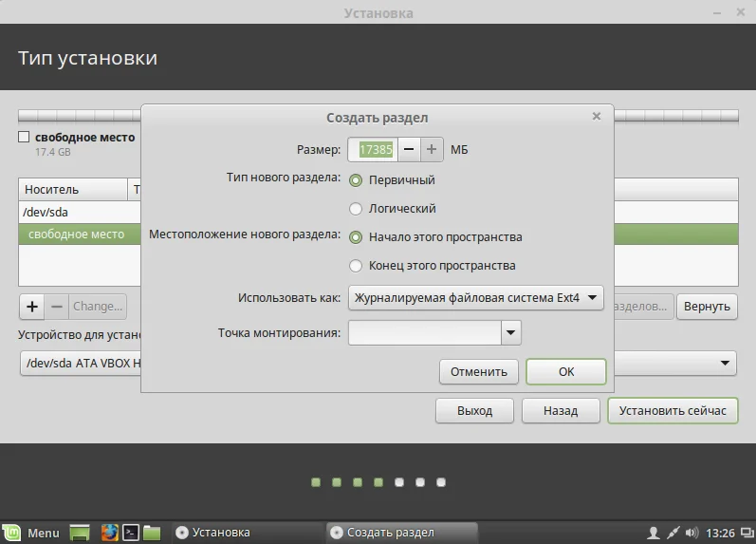This screenshot has width=756, height=544.
Task: Click the display tray icon at the panel edge
Action: 747,533
